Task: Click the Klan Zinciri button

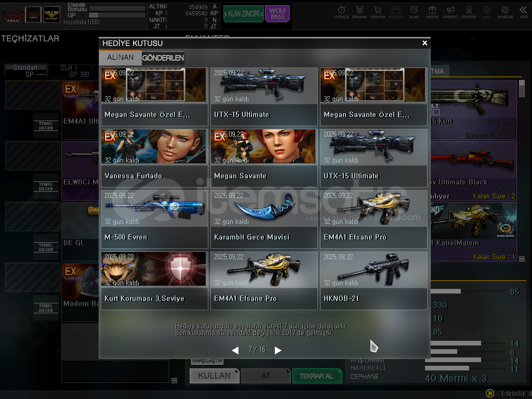Action: coord(244,14)
